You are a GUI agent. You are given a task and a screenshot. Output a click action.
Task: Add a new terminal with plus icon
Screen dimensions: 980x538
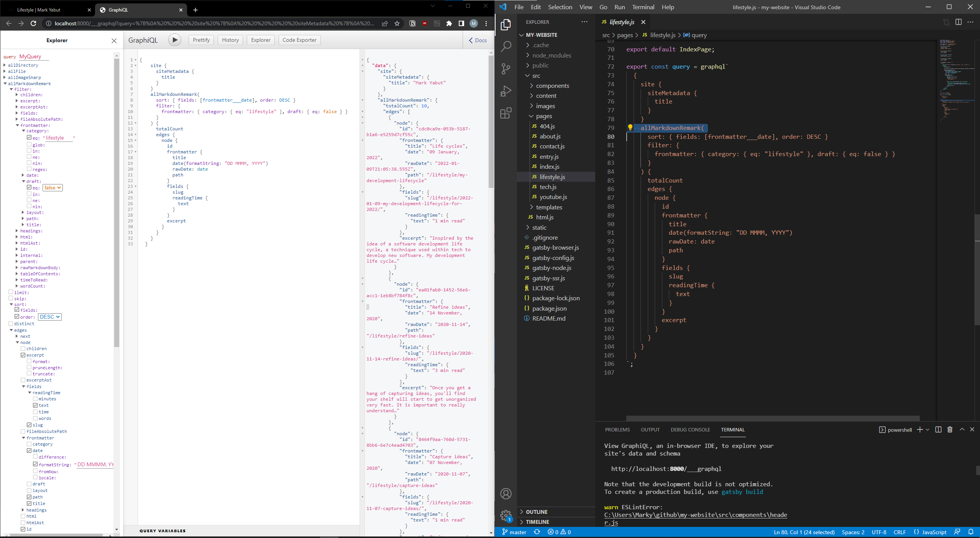pos(920,429)
